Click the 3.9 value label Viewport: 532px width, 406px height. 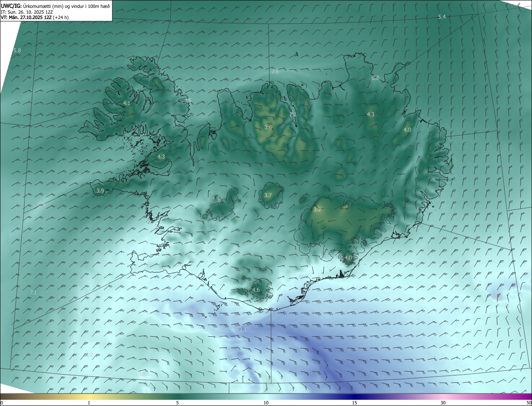(x=100, y=191)
